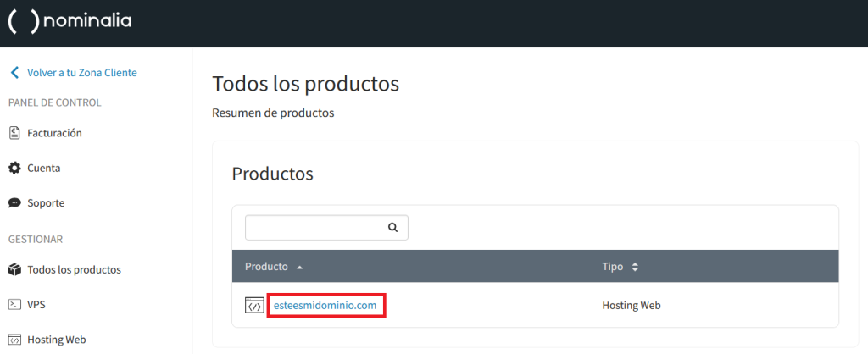Click the VPS terminal icon
This screenshot has height=354, width=868.
[x=14, y=304]
